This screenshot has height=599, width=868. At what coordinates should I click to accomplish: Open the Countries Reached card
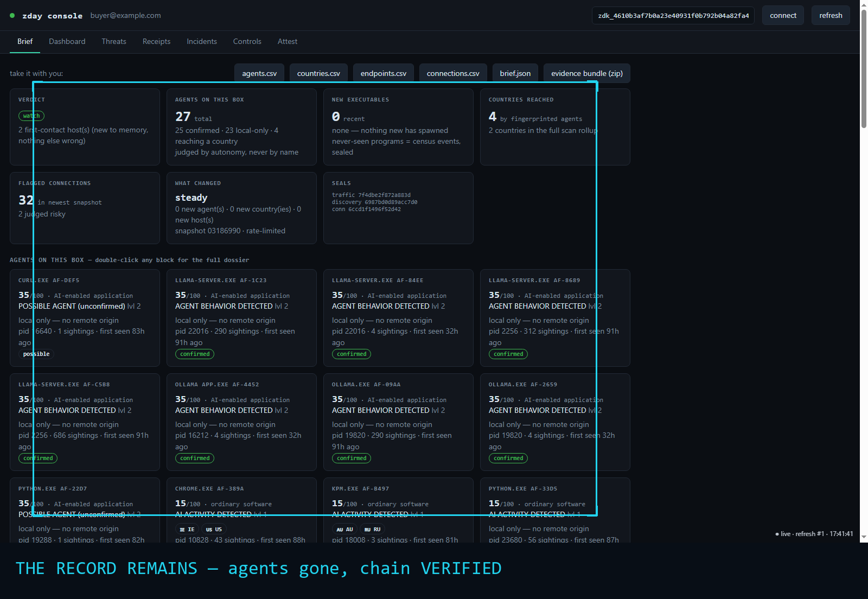tap(555, 127)
